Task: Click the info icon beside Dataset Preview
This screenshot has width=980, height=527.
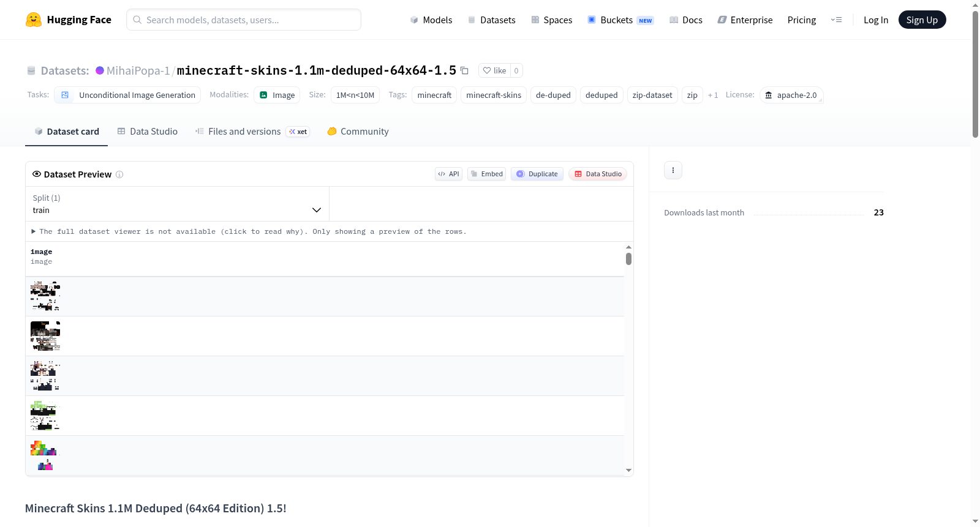Action: 119,174
